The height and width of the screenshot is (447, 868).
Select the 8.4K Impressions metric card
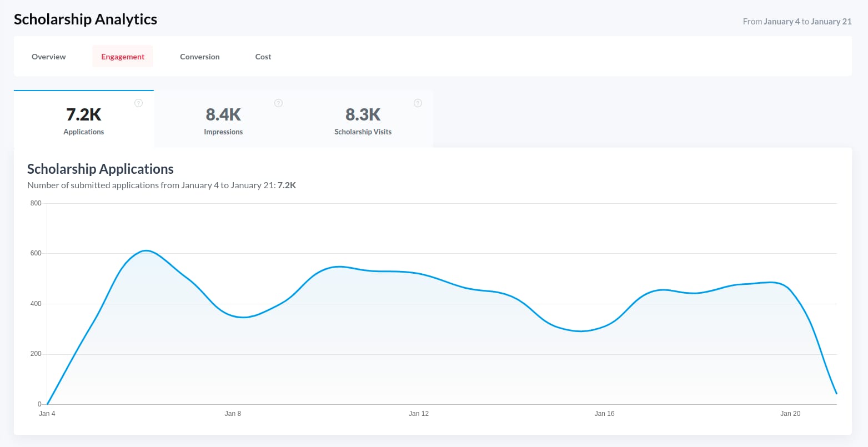[223, 119]
